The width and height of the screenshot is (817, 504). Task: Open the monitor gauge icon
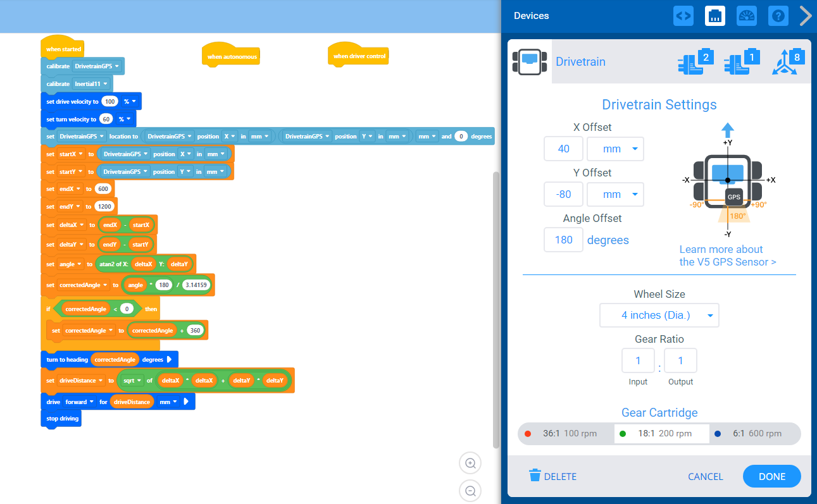747,16
